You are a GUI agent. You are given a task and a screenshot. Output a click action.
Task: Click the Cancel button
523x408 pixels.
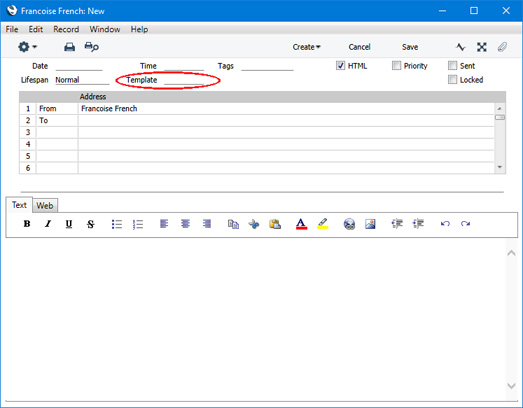tap(359, 47)
